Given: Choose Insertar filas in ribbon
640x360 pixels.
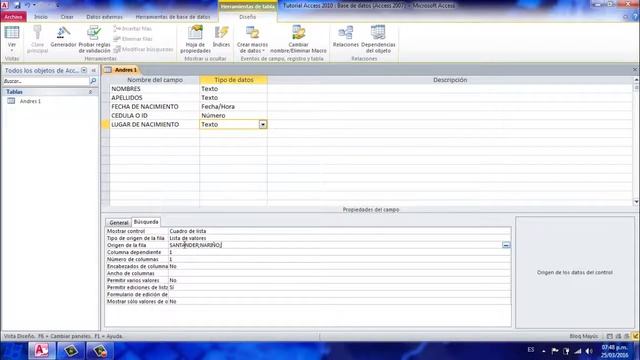Looking at the screenshot, I should (133, 29).
